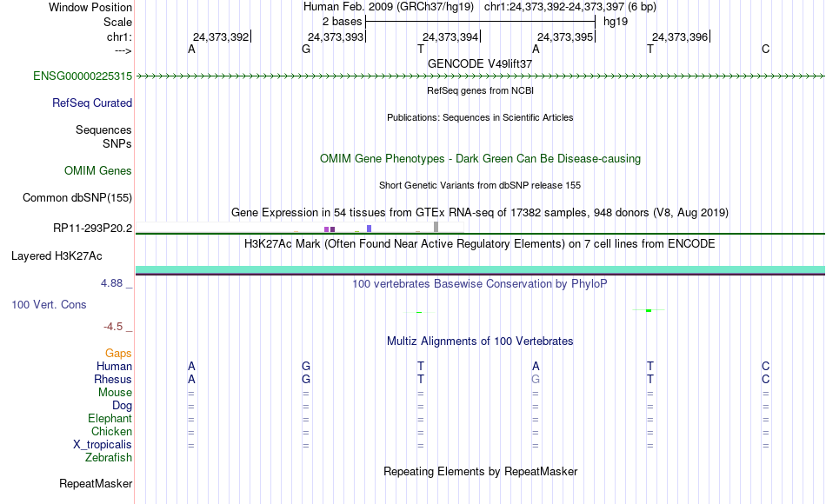Select the Chicken species label
The height and width of the screenshot is (504, 826).
pos(111,431)
